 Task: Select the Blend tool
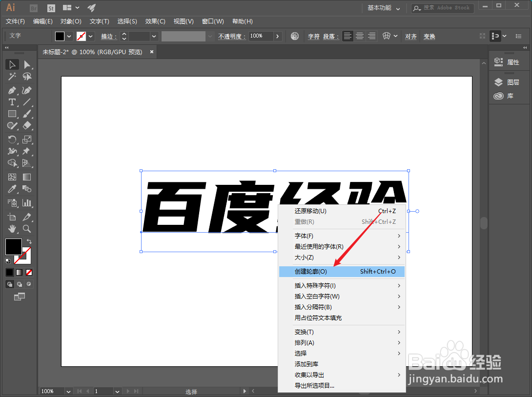coord(27,189)
